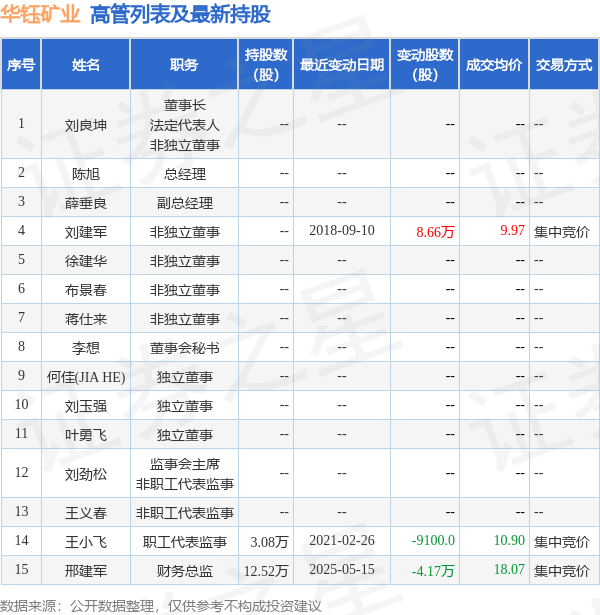The height and width of the screenshot is (615, 600).
Task: Click the 职工代表监事 cell in row 14
Action: click(x=185, y=542)
